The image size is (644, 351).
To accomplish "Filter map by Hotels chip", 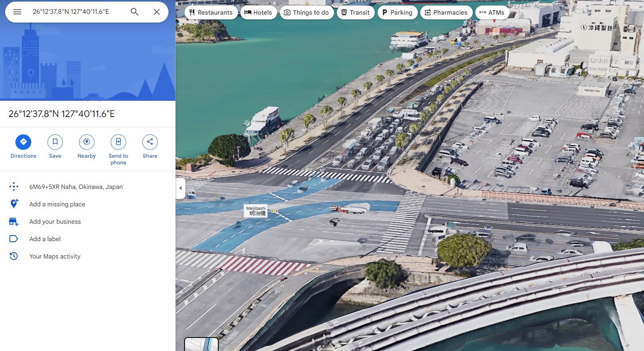I will click(259, 12).
